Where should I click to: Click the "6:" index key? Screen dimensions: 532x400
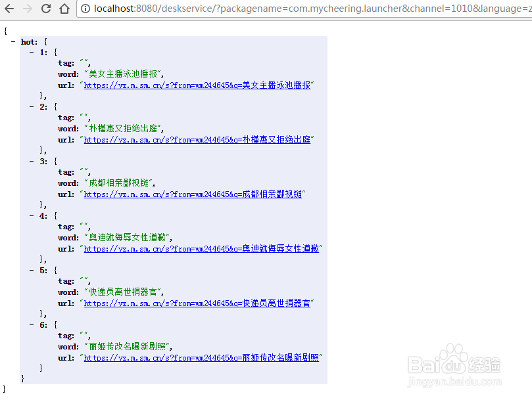(x=44, y=325)
